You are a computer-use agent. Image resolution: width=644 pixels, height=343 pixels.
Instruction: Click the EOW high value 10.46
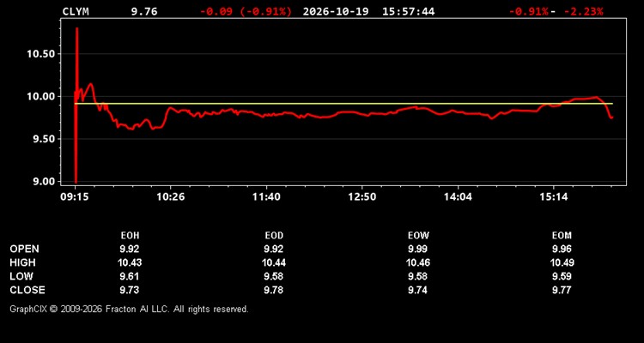(417, 262)
